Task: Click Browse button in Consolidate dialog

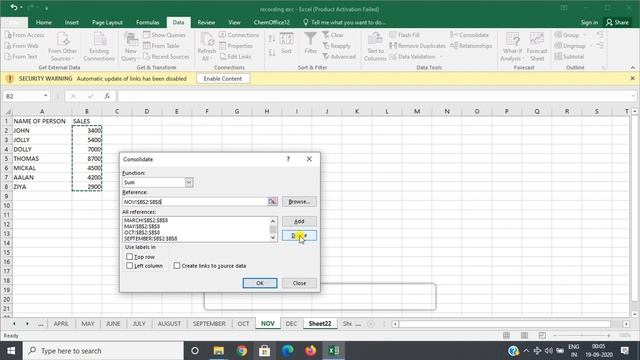Action: click(299, 202)
